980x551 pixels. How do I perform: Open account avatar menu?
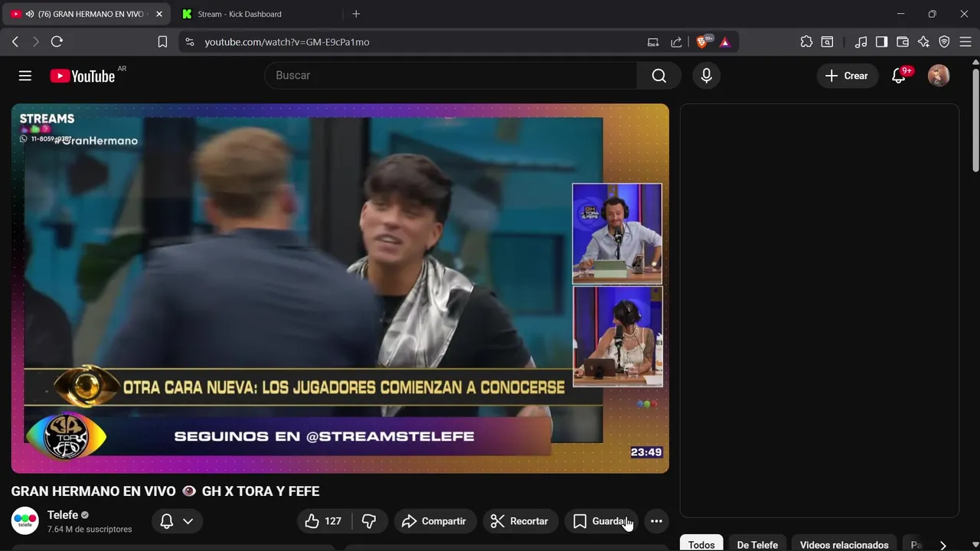[939, 76]
